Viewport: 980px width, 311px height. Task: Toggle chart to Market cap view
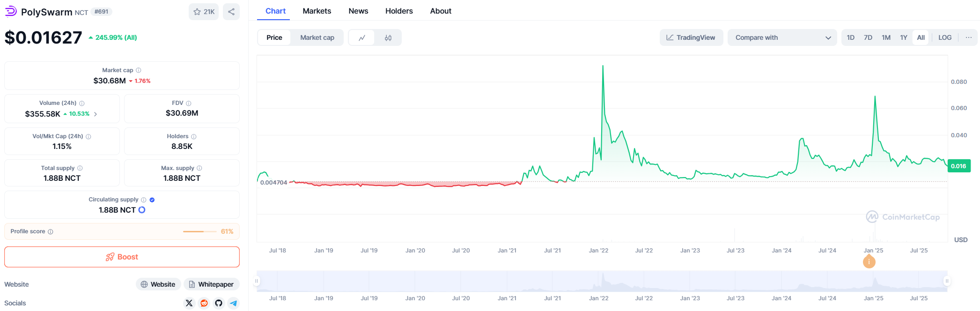click(317, 38)
